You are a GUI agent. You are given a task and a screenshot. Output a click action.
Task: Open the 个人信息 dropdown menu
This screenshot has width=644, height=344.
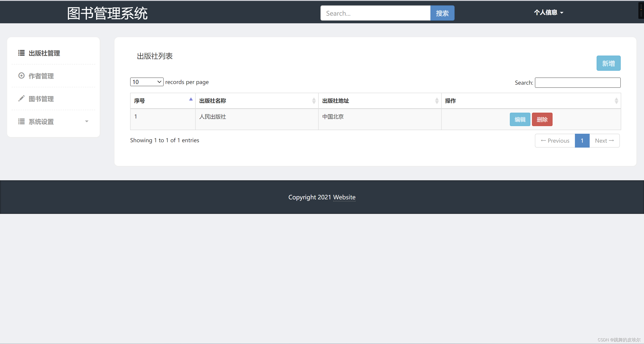tap(549, 13)
